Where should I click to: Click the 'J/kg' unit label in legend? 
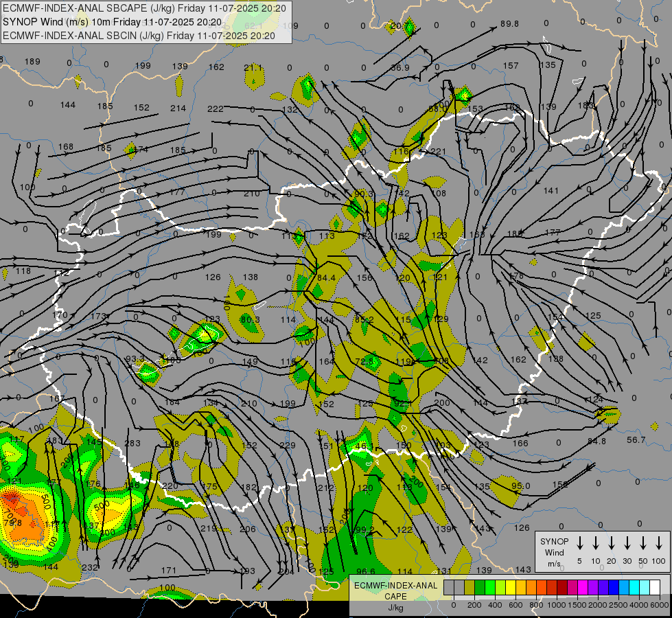point(395,608)
